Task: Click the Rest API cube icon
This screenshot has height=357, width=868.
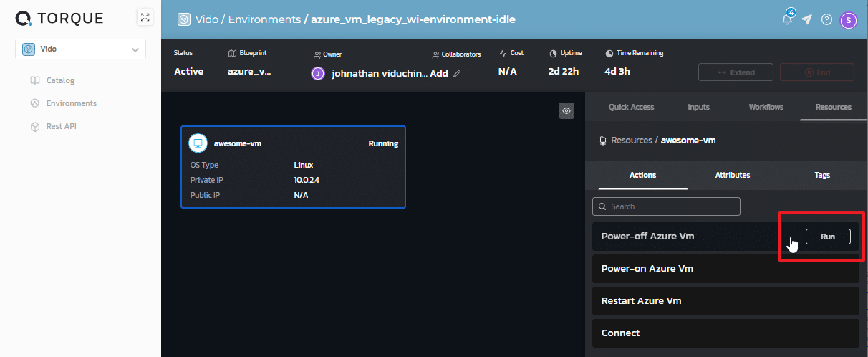Action: click(x=35, y=126)
